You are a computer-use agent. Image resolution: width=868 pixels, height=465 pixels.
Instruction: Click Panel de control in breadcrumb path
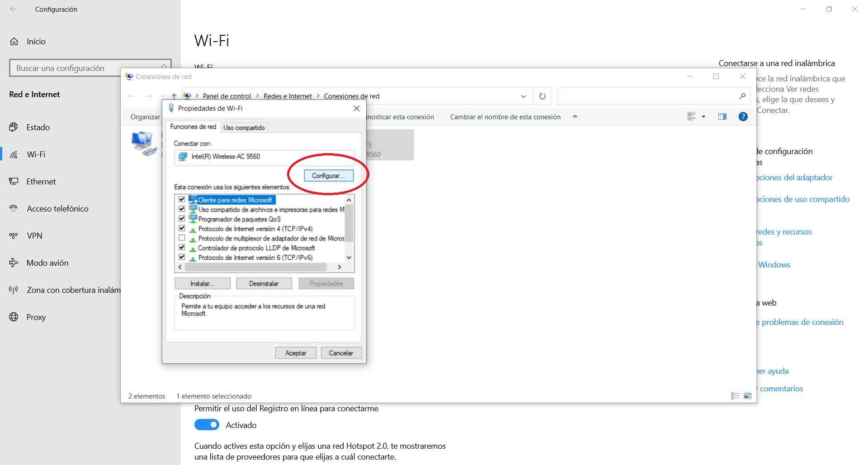point(227,96)
